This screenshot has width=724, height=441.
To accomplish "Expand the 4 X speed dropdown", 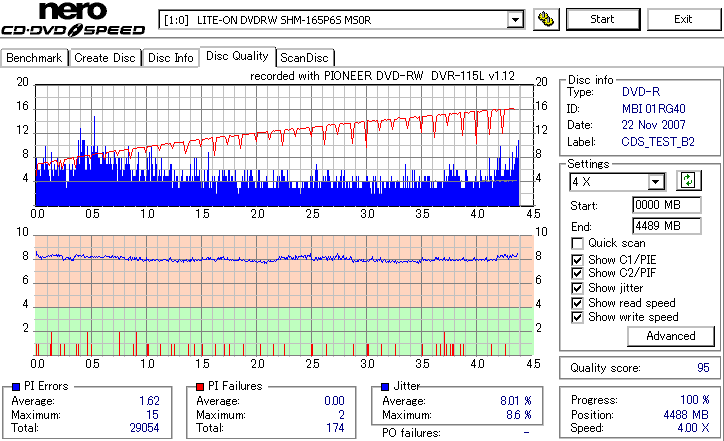I will click(655, 182).
